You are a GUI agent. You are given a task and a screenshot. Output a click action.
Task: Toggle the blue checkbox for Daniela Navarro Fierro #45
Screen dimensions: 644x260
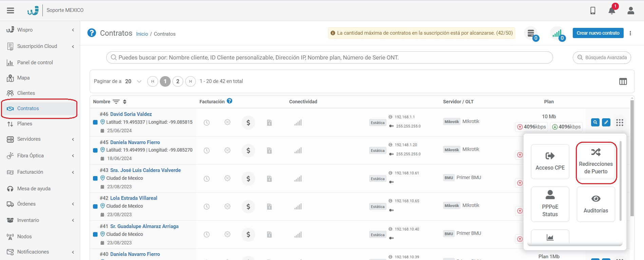tap(95, 150)
